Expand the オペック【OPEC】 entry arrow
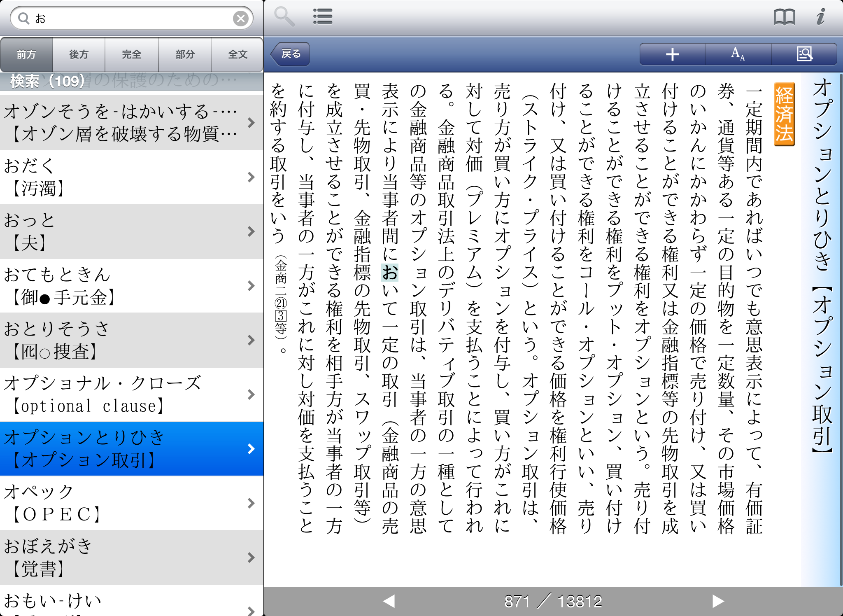Screen dimensions: 843x616 251,503
